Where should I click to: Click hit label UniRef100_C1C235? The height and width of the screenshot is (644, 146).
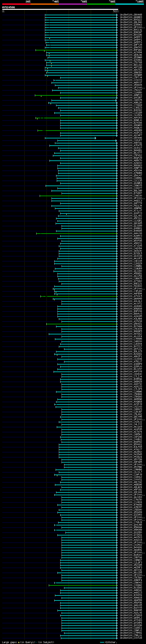coord(131,180)
